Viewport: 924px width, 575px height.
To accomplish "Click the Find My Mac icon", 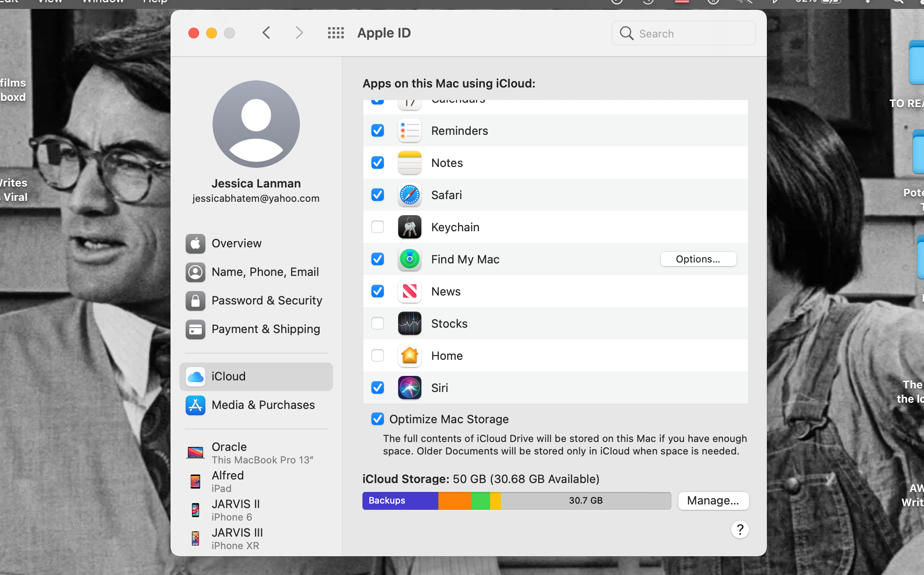I will click(409, 259).
